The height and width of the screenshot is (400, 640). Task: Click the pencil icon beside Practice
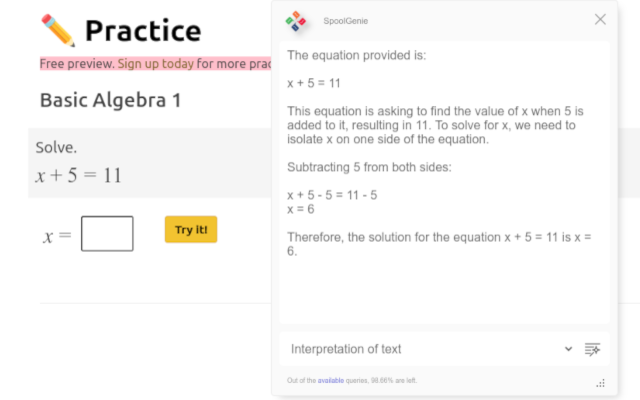tap(58, 31)
